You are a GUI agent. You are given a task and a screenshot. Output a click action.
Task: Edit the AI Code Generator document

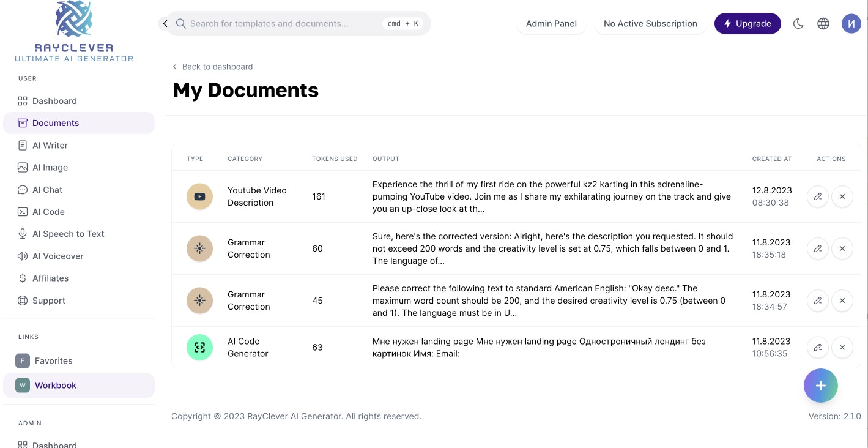coord(818,347)
